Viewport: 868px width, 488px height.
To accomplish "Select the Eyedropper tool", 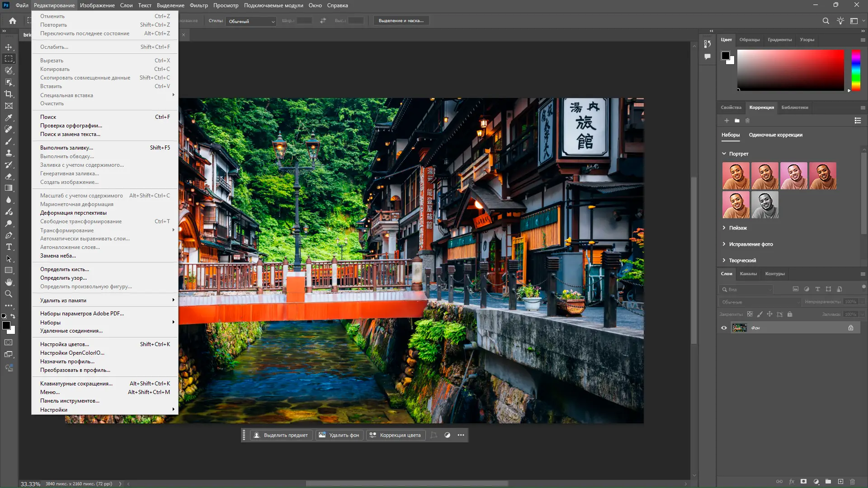I will (9, 117).
